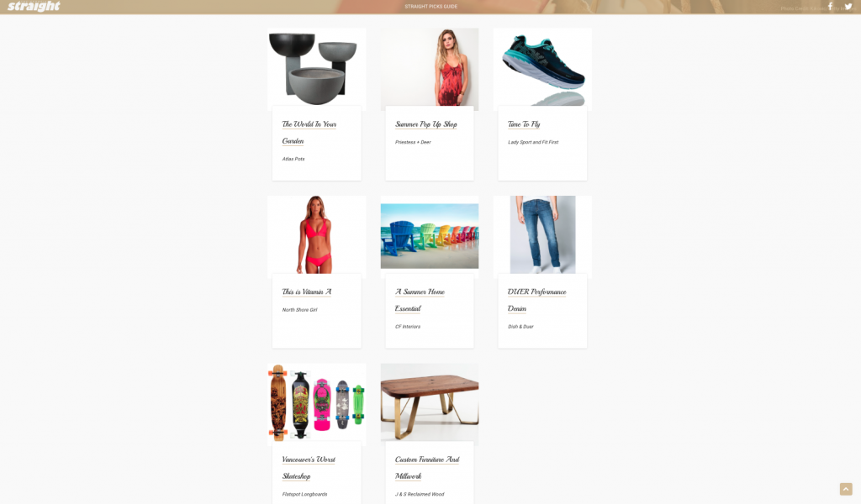
Task: Open This is Vitamin A link
Action: click(306, 291)
